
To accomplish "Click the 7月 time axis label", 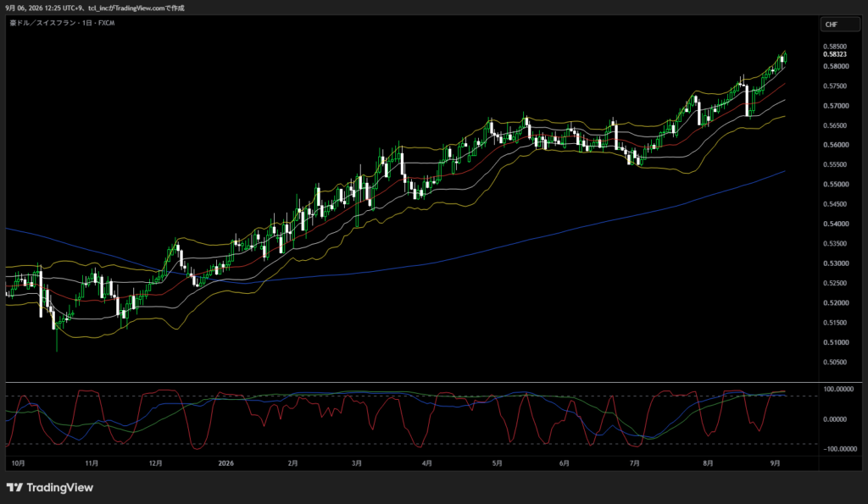I will (634, 463).
